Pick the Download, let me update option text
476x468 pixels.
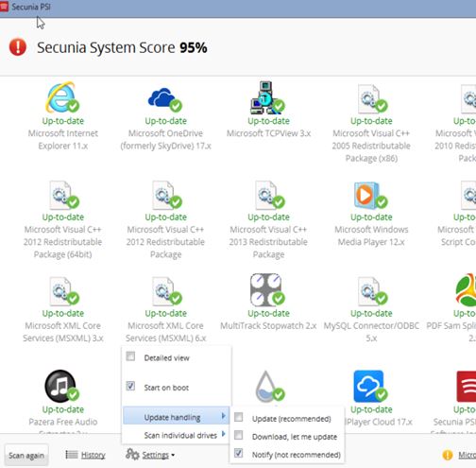pos(295,437)
